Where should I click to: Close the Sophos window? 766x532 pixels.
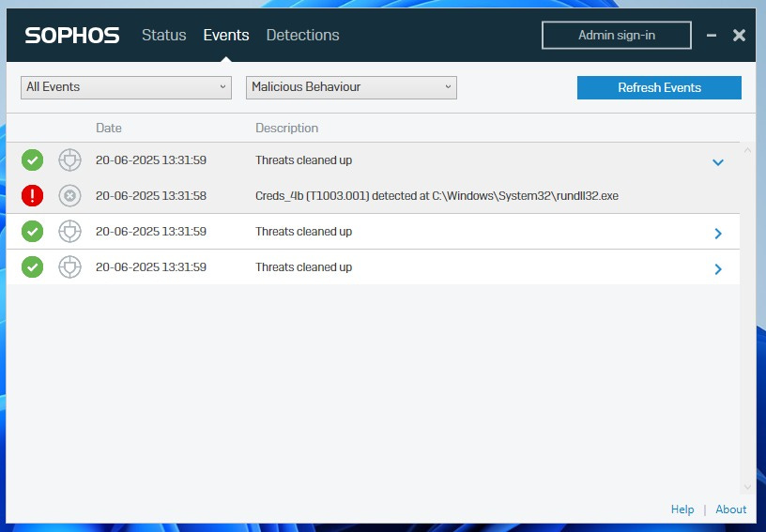739,35
